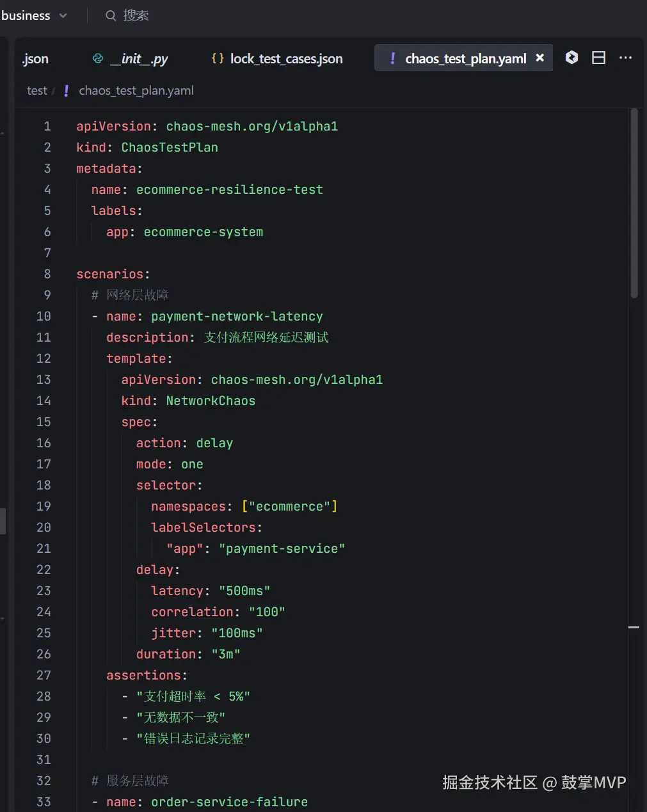Click the editor vertical scrollbar thumb
The height and width of the screenshot is (812, 647).
click(x=634, y=202)
